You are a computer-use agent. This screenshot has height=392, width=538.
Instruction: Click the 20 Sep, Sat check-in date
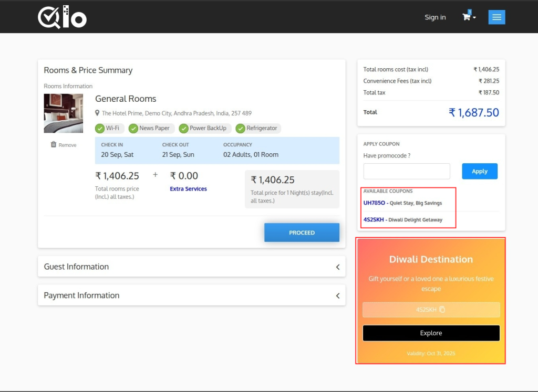point(117,154)
